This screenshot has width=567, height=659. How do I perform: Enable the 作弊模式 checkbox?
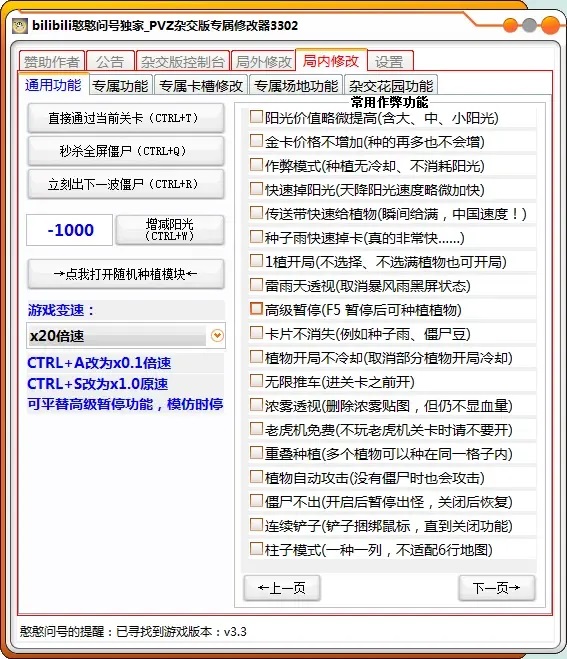click(256, 165)
